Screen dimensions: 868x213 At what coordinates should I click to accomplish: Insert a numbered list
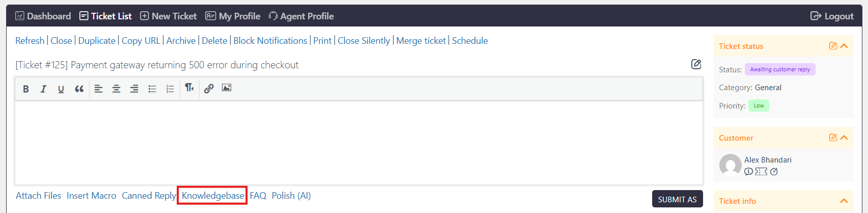click(170, 89)
